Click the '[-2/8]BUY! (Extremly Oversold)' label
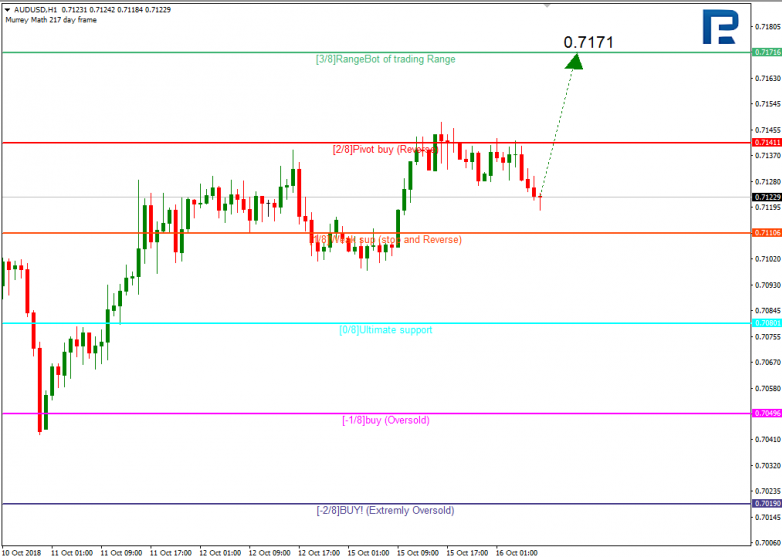 coord(386,511)
